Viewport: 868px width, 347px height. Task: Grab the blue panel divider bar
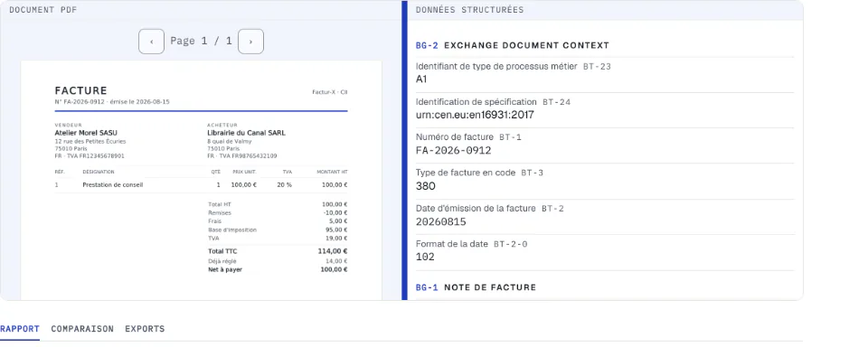tap(405, 150)
